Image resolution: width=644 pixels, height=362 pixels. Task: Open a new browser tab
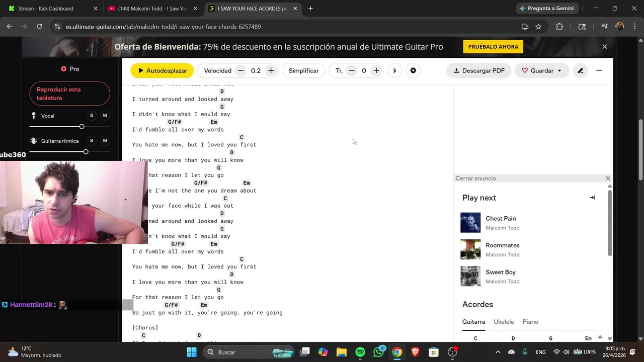tap(310, 9)
